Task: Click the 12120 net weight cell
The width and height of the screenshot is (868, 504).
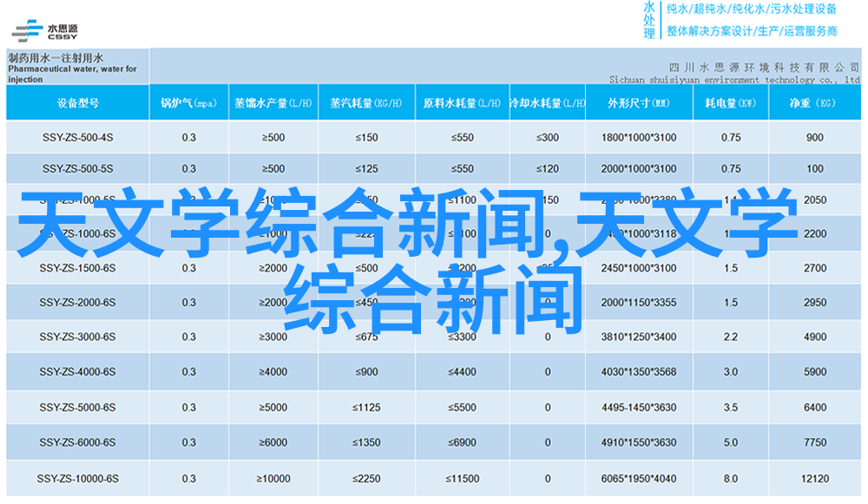Action: pyautogui.click(x=814, y=479)
